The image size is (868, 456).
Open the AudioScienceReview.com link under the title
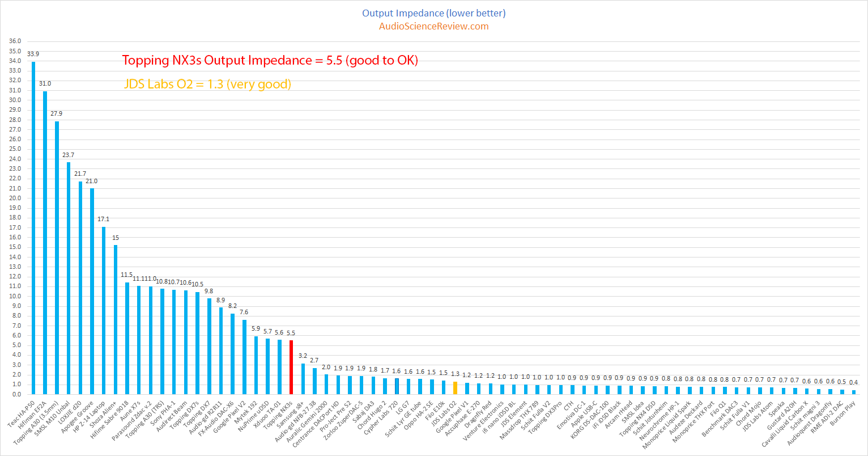coord(433,27)
